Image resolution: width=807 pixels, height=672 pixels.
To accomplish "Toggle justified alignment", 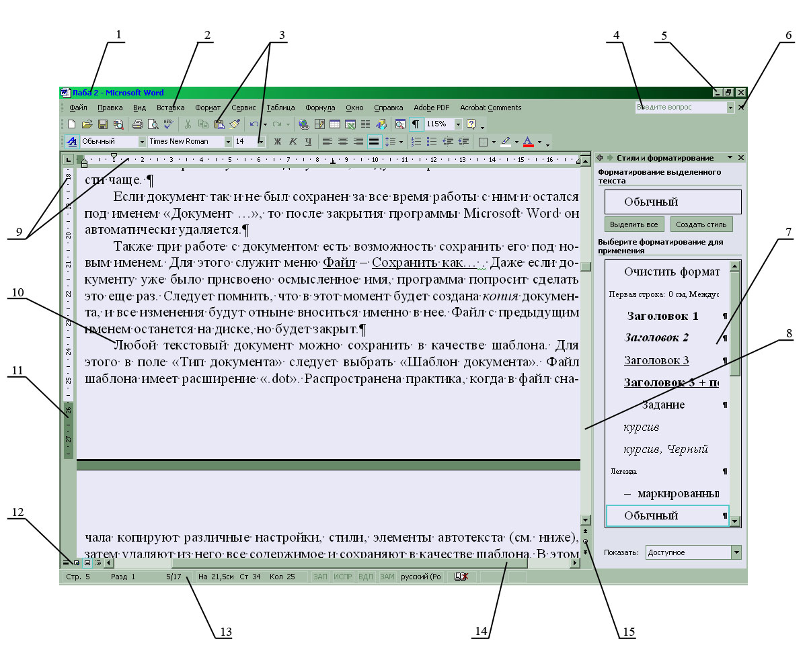I will coord(374,142).
